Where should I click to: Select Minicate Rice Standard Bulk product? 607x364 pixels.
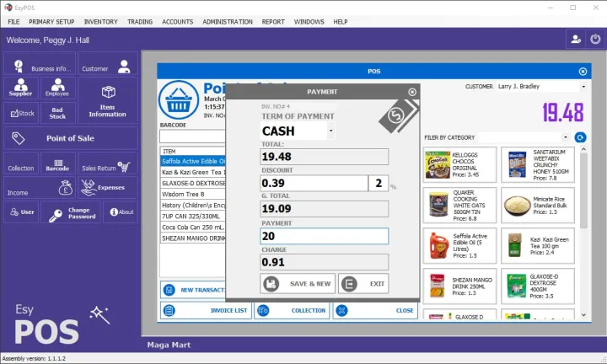(x=538, y=206)
